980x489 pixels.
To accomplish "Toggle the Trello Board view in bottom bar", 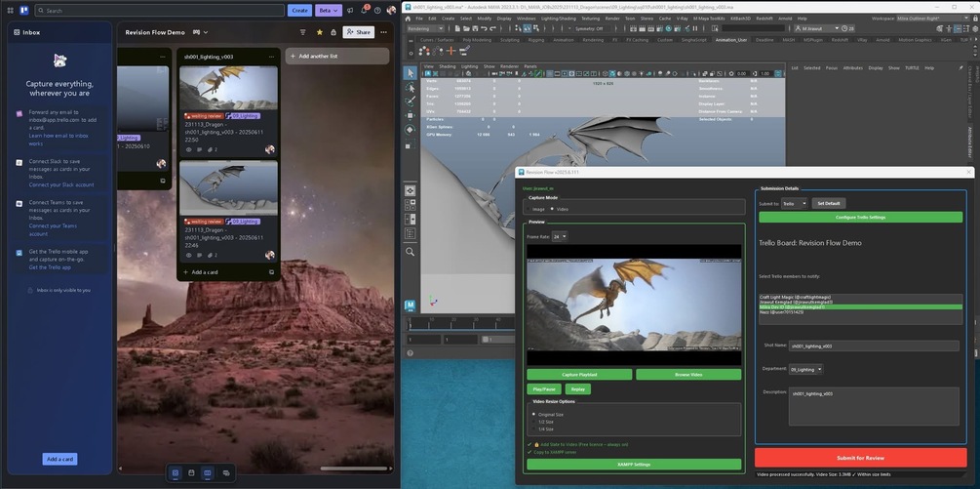I will (208, 472).
